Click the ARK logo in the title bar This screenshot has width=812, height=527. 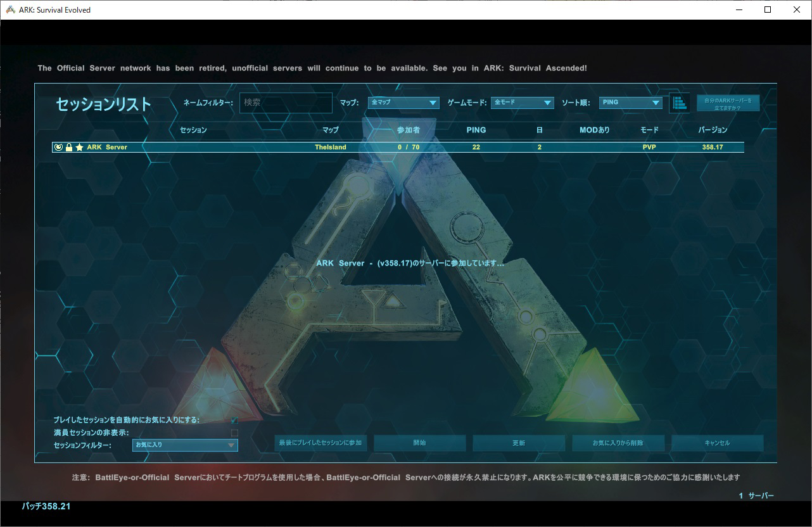[x=10, y=10]
